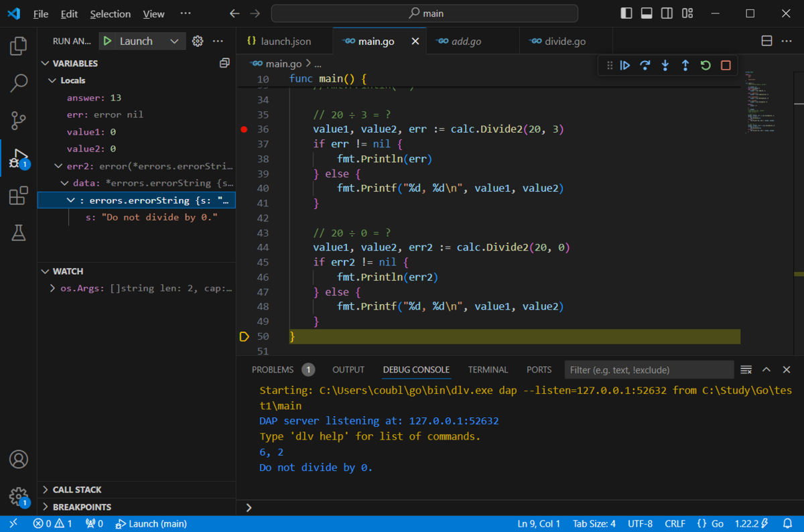
Task: Collapse all variables in the Variables panel
Action: point(224,63)
